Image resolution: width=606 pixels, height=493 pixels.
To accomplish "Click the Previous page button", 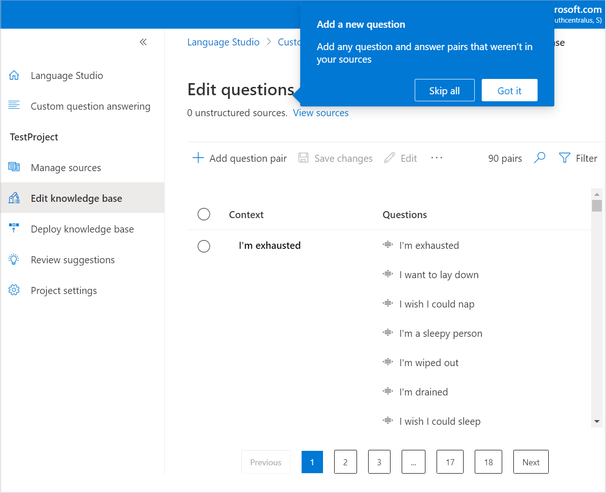I will (x=266, y=462).
